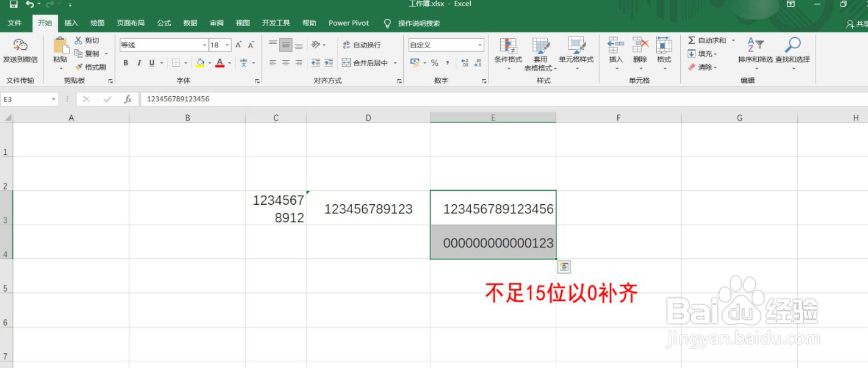Toggle underline formatting
This screenshot has width=868, height=368.
coord(151,62)
